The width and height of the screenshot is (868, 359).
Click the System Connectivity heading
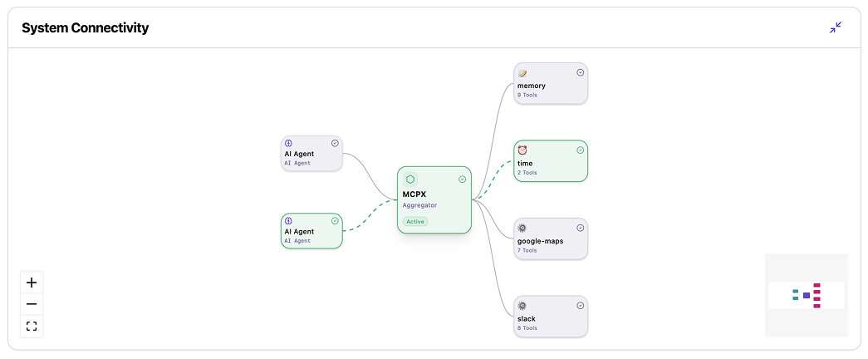click(86, 27)
